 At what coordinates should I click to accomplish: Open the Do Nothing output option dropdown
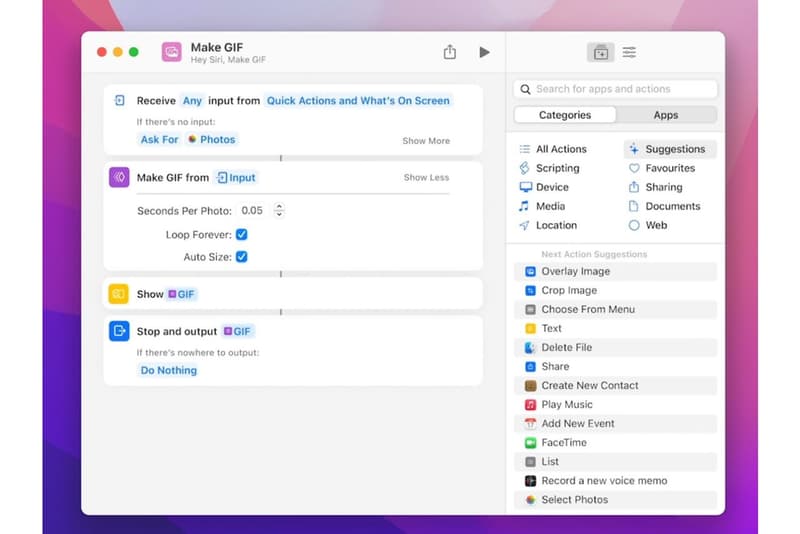click(168, 370)
